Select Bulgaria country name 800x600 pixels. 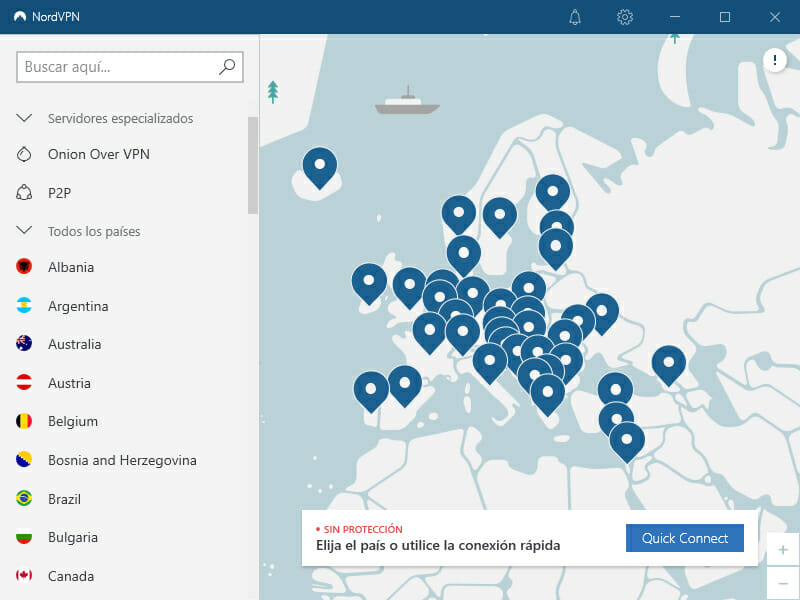click(73, 537)
